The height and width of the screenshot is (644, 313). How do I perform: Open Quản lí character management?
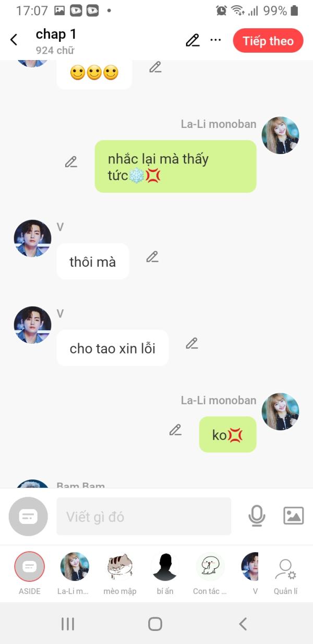pos(285,576)
